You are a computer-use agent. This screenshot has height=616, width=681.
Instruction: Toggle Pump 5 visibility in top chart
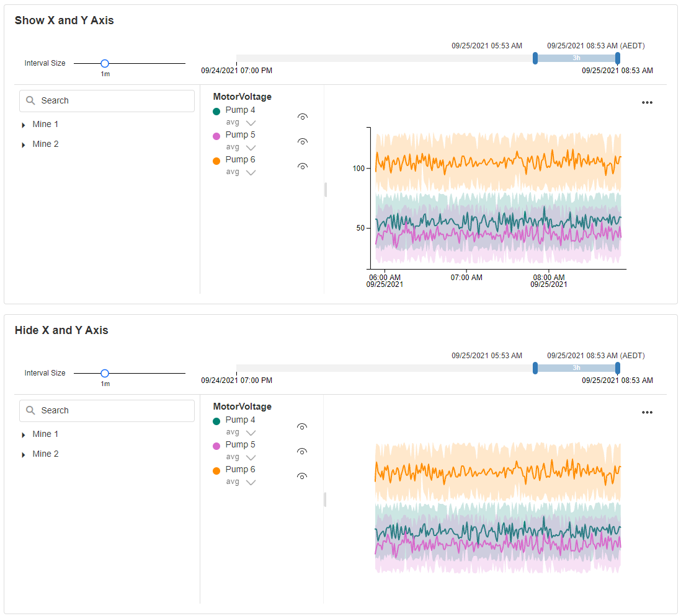303,141
